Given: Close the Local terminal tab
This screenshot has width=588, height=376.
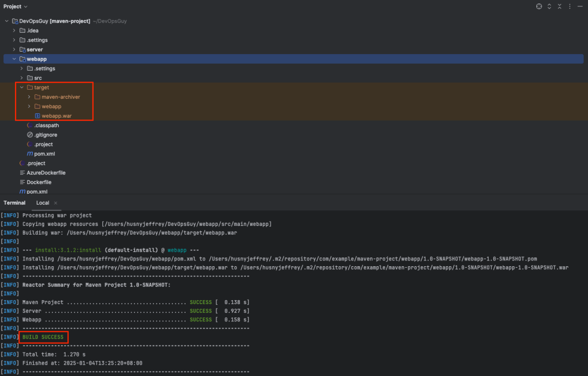Looking at the screenshot, I should click(x=56, y=203).
